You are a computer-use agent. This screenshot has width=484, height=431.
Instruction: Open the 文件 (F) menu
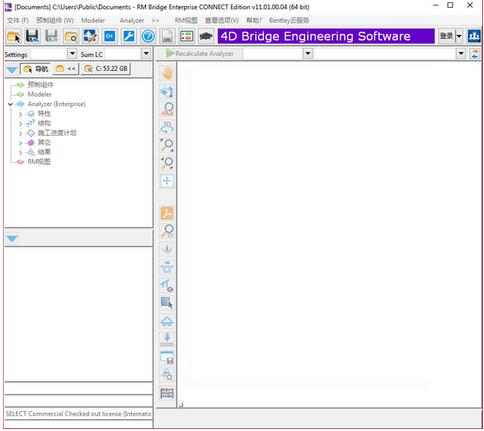(x=18, y=20)
